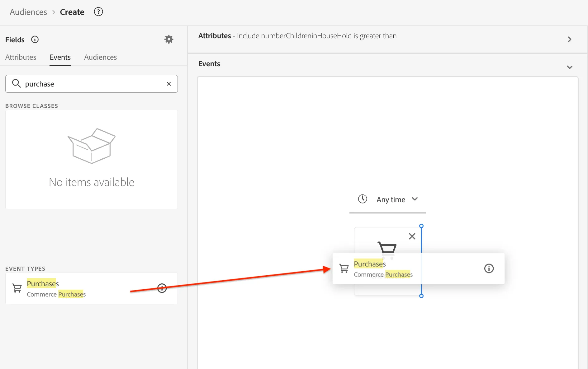The height and width of the screenshot is (369, 588).
Task: Open the Any time dropdown
Action: coord(388,200)
